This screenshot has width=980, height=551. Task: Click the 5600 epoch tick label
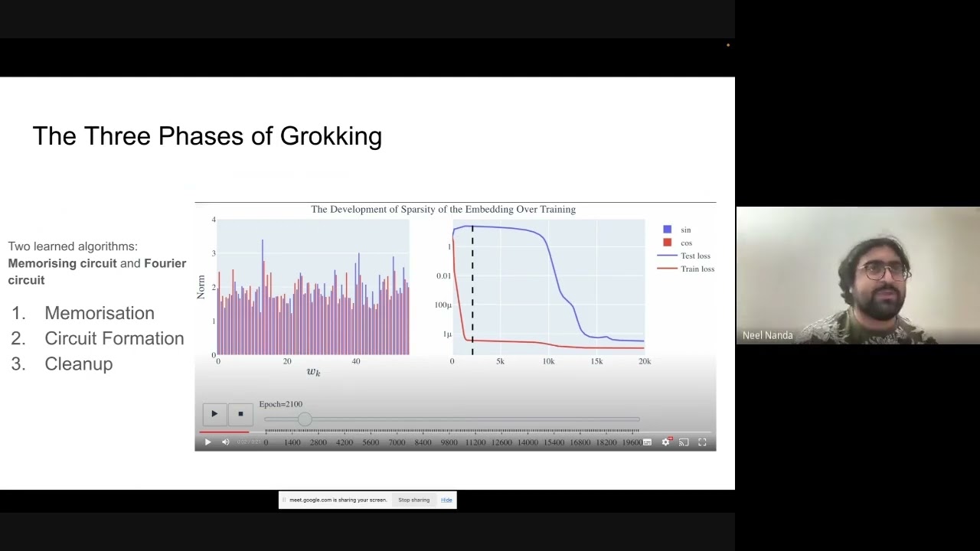point(371,442)
